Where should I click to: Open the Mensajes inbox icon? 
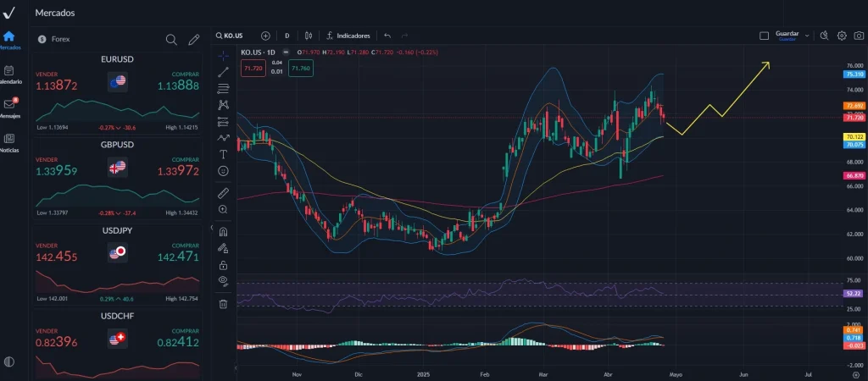click(x=8, y=104)
